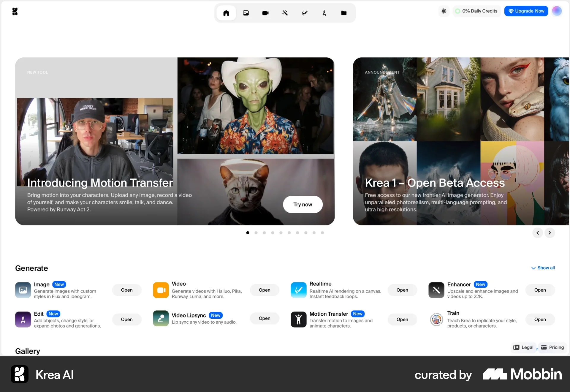Click Try now for Motion Transfer
The height and width of the screenshot is (392, 570).
click(303, 205)
